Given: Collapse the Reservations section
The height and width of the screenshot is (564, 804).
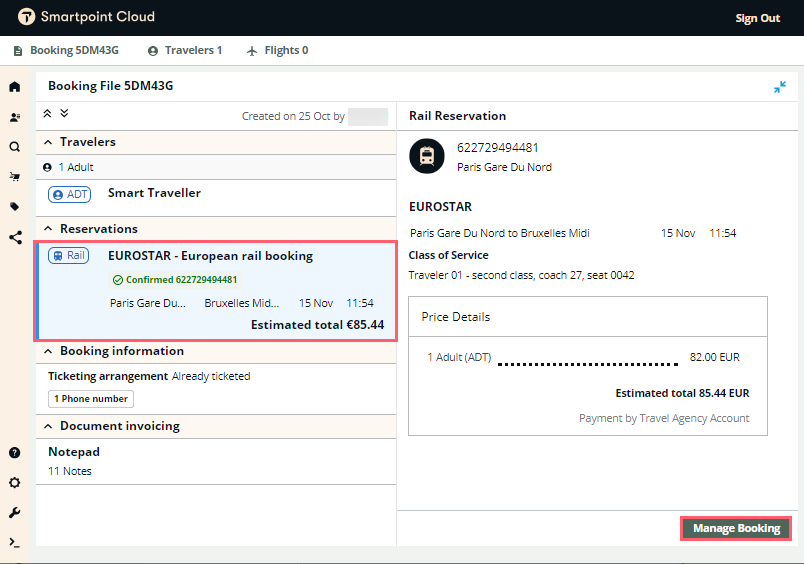Looking at the screenshot, I should pyautogui.click(x=48, y=229).
